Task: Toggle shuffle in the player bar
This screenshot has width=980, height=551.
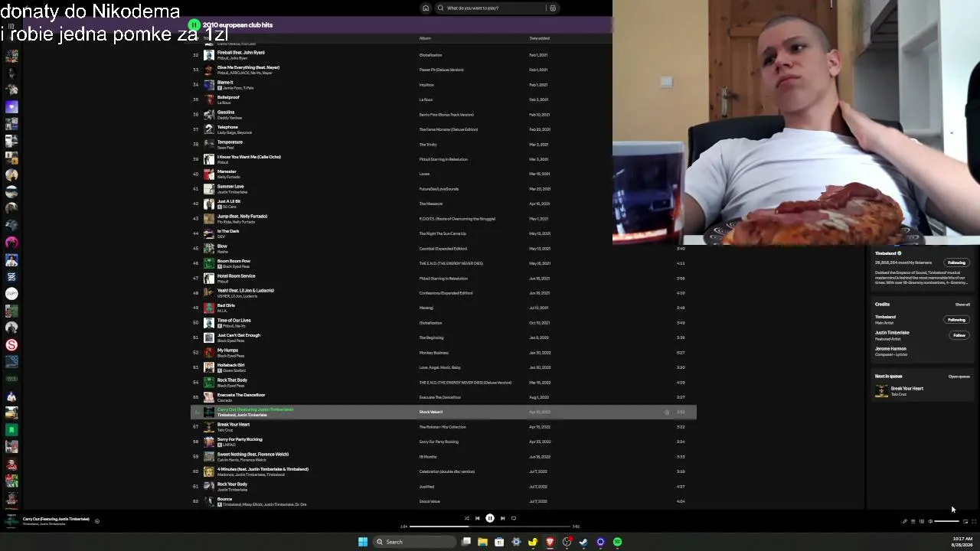Action: [466, 518]
